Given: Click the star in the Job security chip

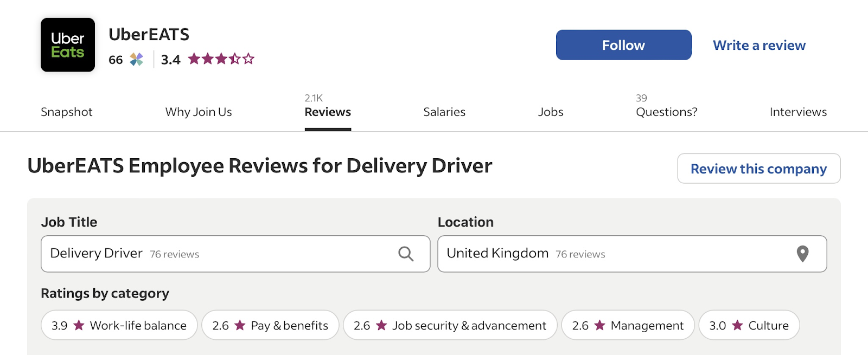Looking at the screenshot, I should 381,325.
